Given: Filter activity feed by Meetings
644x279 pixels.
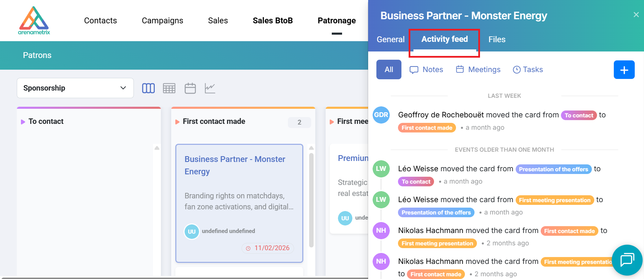Looking at the screenshot, I should [x=478, y=70].
